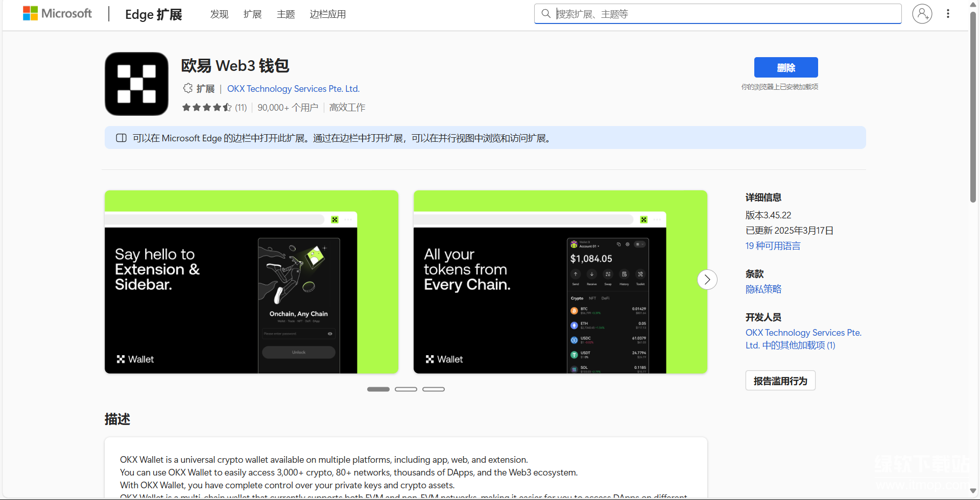Go to the 发现 tab

[x=220, y=14]
